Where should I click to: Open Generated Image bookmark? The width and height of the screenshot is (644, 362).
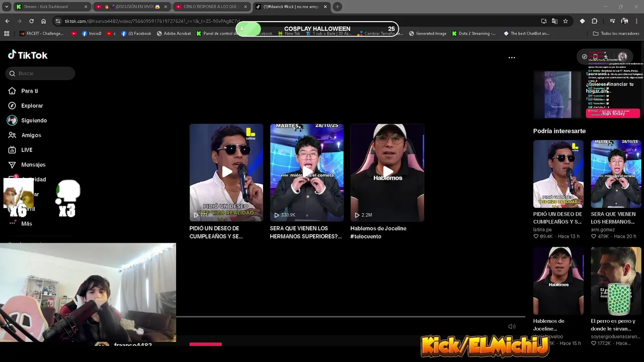point(428,34)
